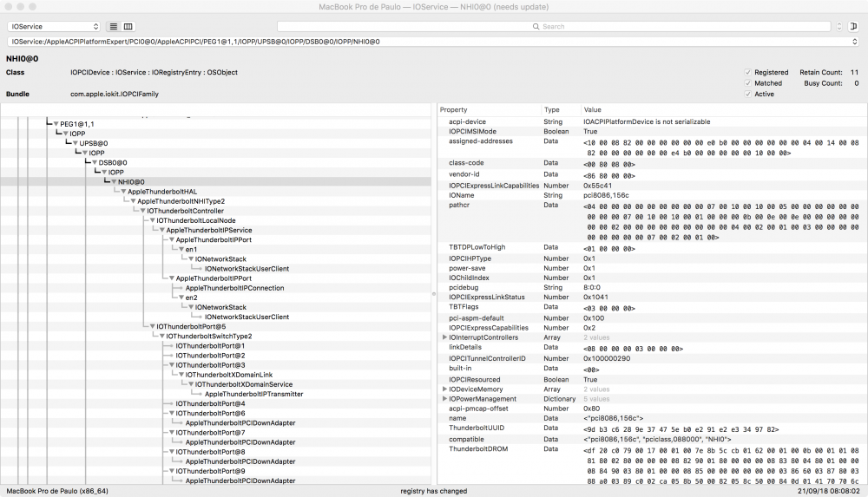
Task: Collapse the en1 node
Action: pyautogui.click(x=181, y=250)
